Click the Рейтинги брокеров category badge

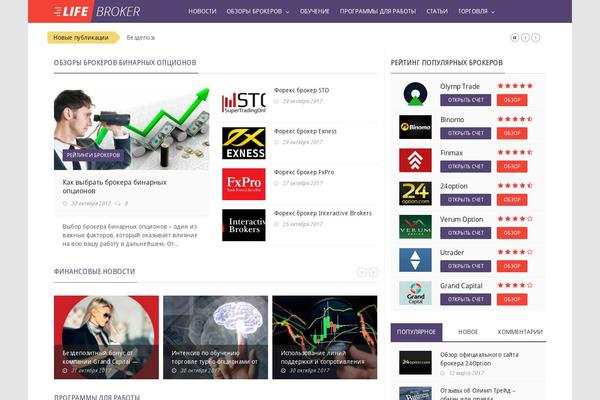[93, 155]
